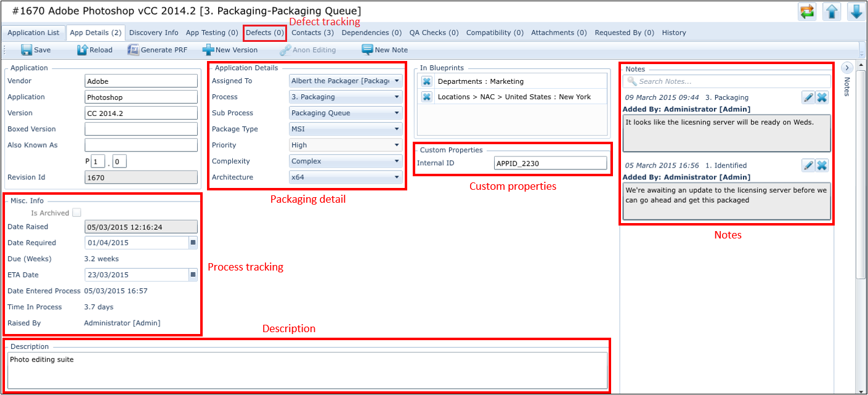Click the Internal ID field APPID_2230

pos(551,163)
